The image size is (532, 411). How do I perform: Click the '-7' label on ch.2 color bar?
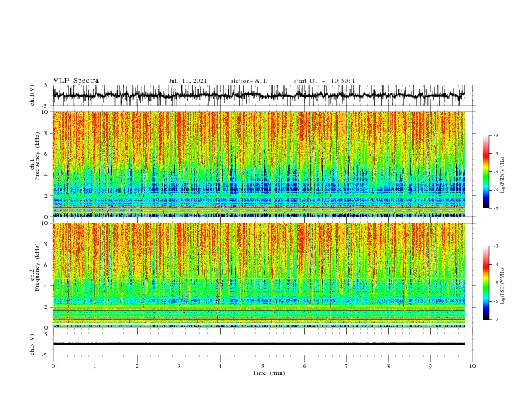(x=495, y=320)
